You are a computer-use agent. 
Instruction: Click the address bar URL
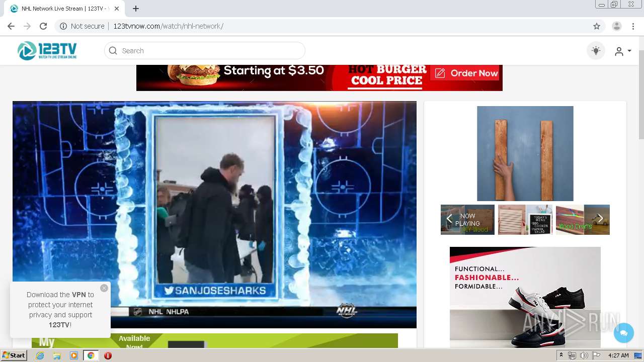(168, 26)
